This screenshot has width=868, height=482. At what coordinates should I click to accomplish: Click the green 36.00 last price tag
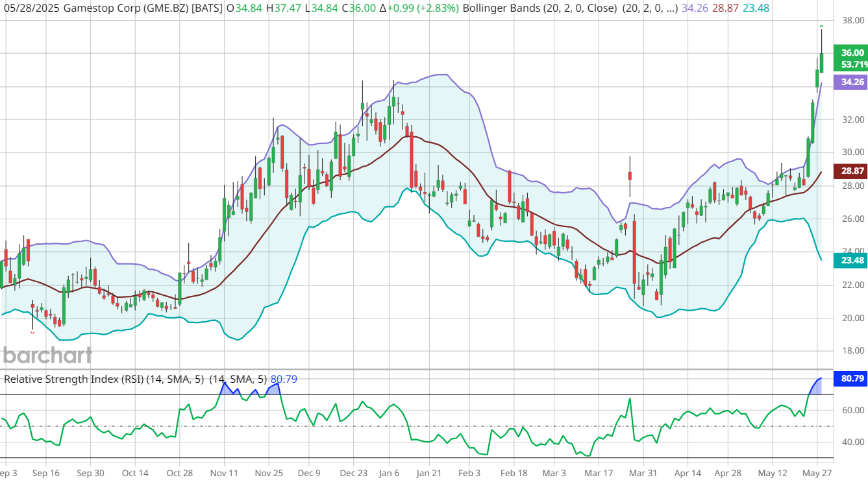[x=852, y=53]
